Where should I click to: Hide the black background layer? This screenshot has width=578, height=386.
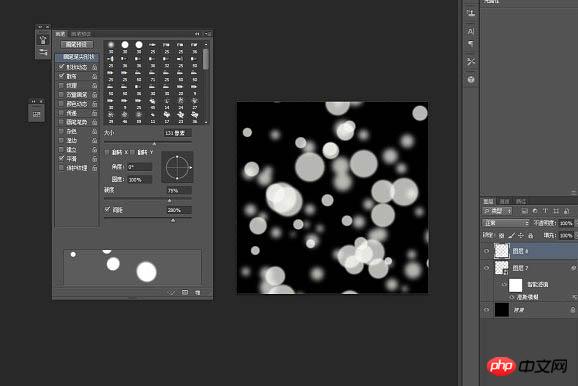[486, 310]
